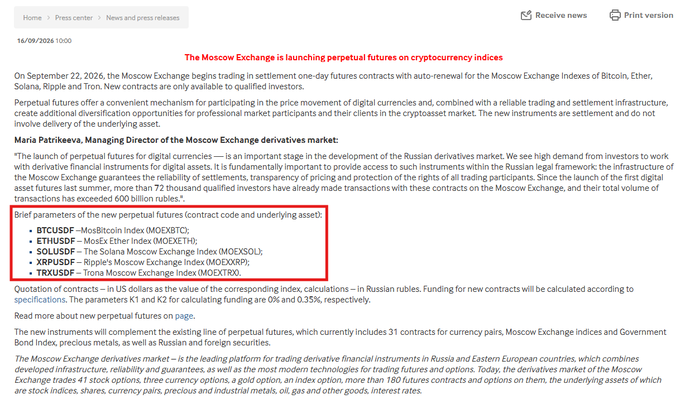Image resolution: width=680 pixels, height=399 pixels.
Task: Go to Home in the breadcrumb
Action: (32, 18)
